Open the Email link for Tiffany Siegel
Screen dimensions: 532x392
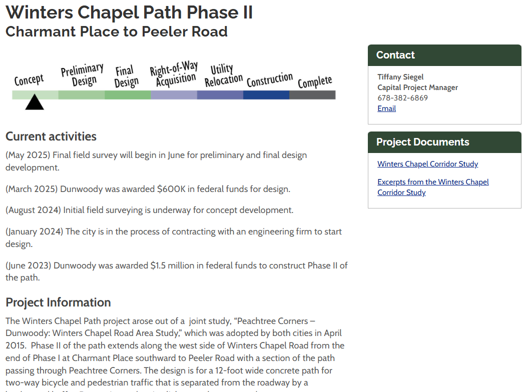click(x=386, y=108)
